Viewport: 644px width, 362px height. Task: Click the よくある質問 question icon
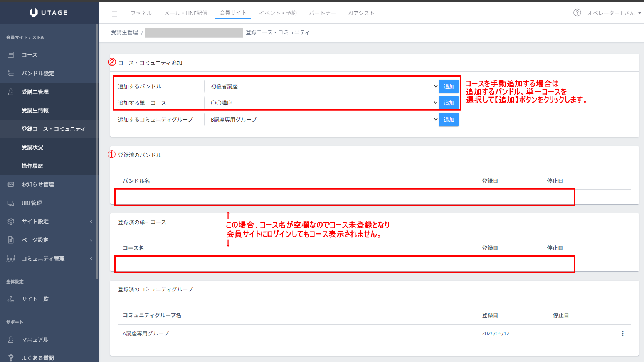(x=11, y=358)
